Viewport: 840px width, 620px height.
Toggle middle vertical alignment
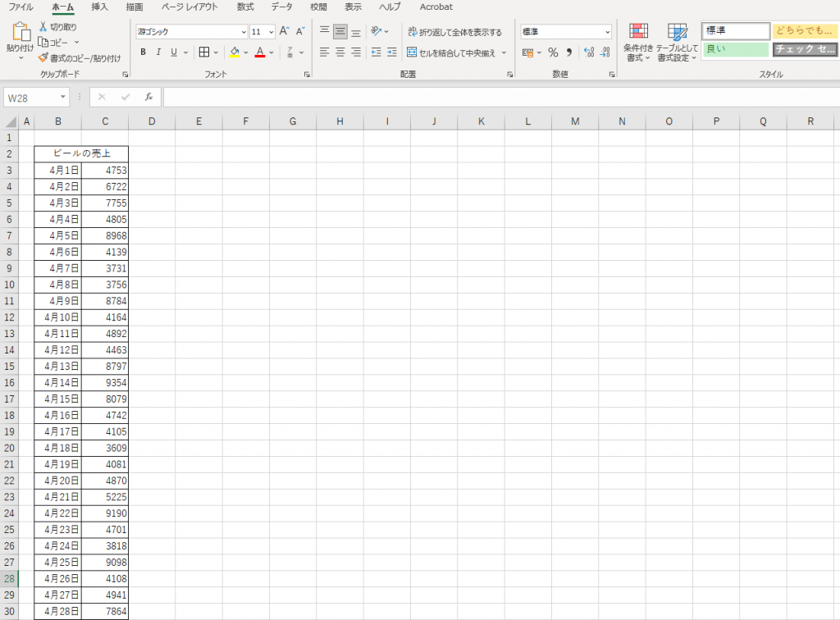[x=340, y=32]
